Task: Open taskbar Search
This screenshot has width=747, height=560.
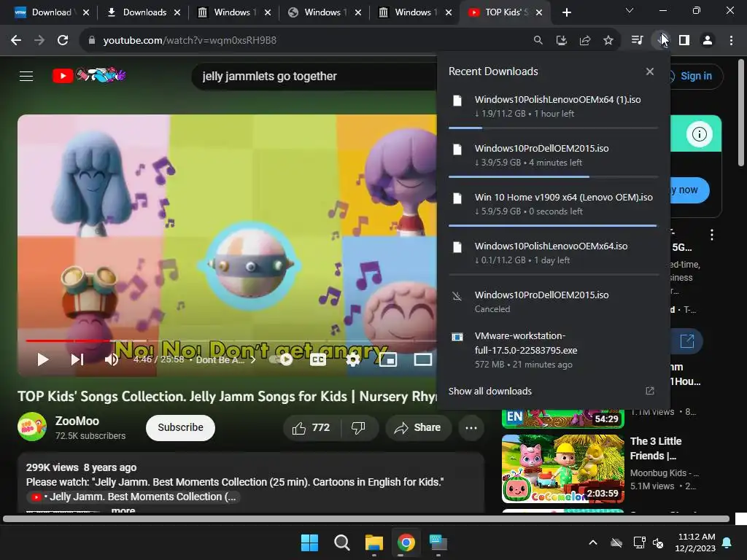Action: tap(341, 542)
